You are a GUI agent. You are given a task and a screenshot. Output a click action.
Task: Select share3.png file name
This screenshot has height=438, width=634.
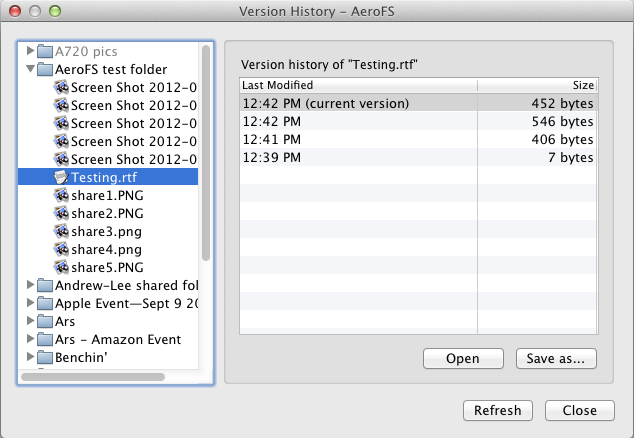point(107,232)
